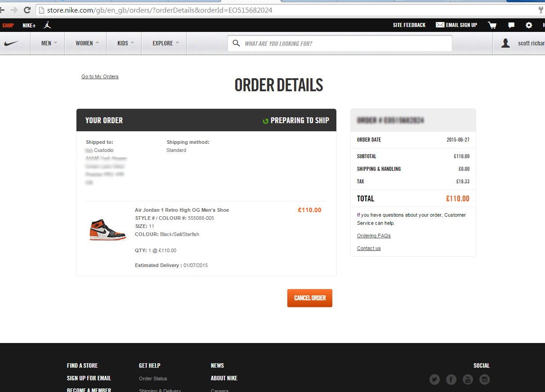545x392 pixels.
Task: Open News footer link
Action: tap(217, 365)
